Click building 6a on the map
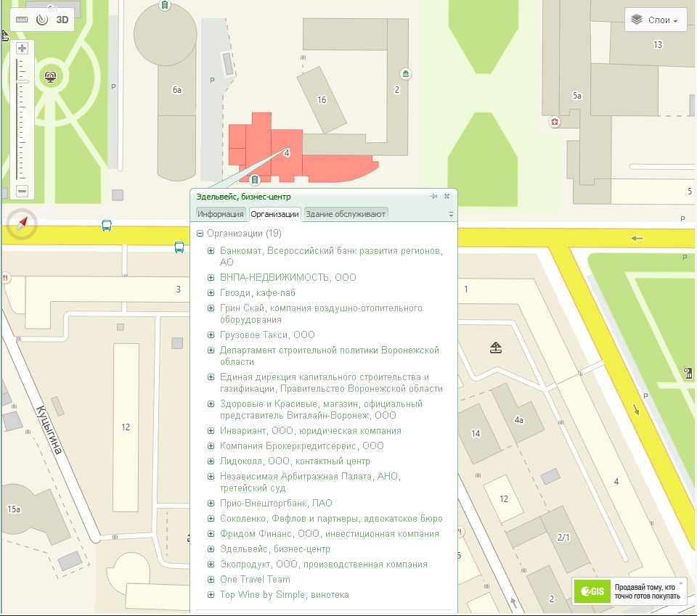This screenshot has width=697, height=616. click(x=177, y=90)
